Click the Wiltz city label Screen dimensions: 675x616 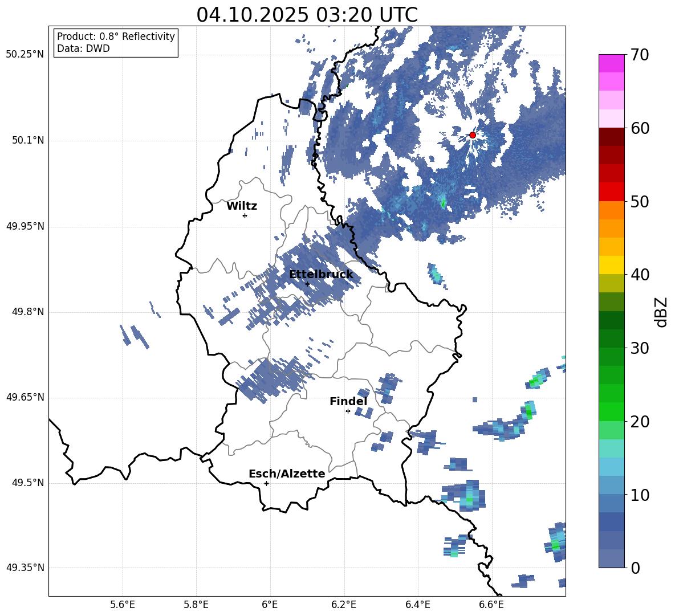pyautogui.click(x=242, y=206)
